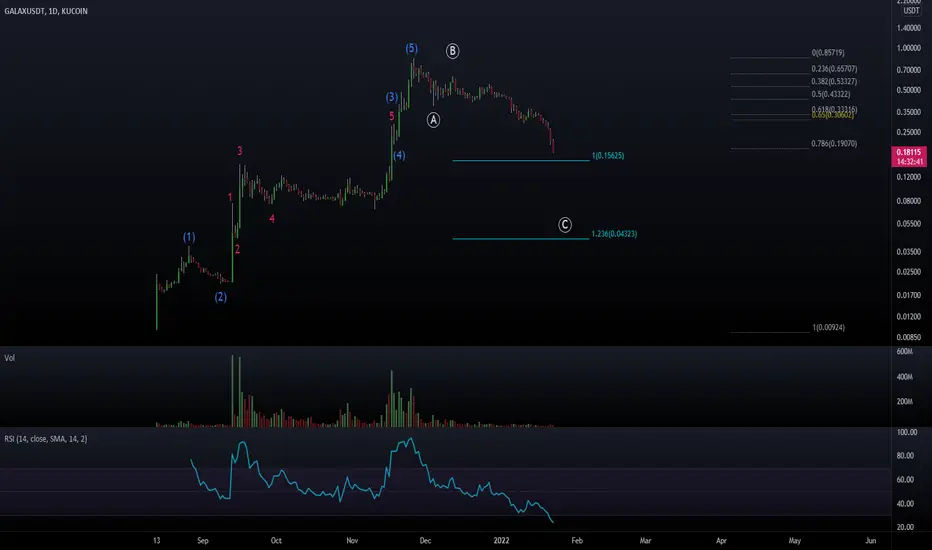
Task: Click the circled A wave marker
Action: tap(433, 120)
